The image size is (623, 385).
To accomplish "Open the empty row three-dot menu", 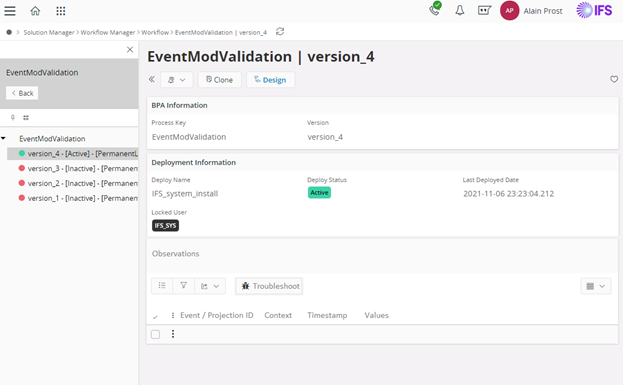I will [172, 334].
